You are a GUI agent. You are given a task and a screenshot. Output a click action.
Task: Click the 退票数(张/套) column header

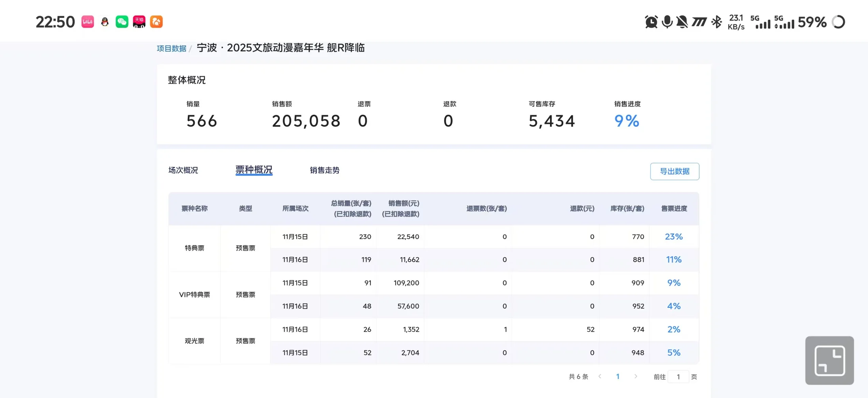point(486,208)
